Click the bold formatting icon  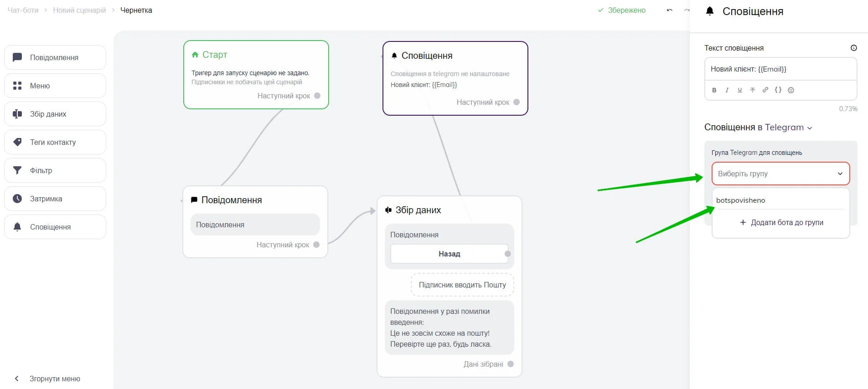pos(714,90)
